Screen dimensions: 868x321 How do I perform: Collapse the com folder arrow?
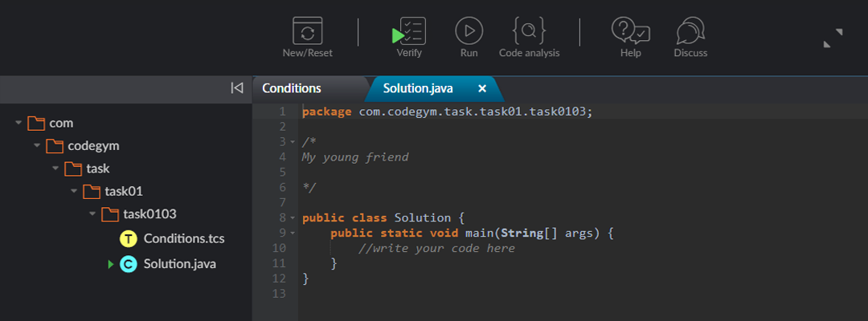tap(18, 124)
